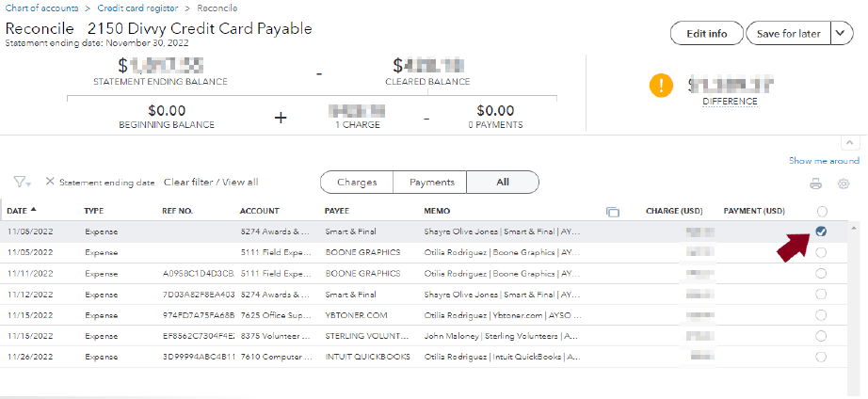868x399 pixels.
Task: Click the orange warning difference icon
Action: click(662, 85)
